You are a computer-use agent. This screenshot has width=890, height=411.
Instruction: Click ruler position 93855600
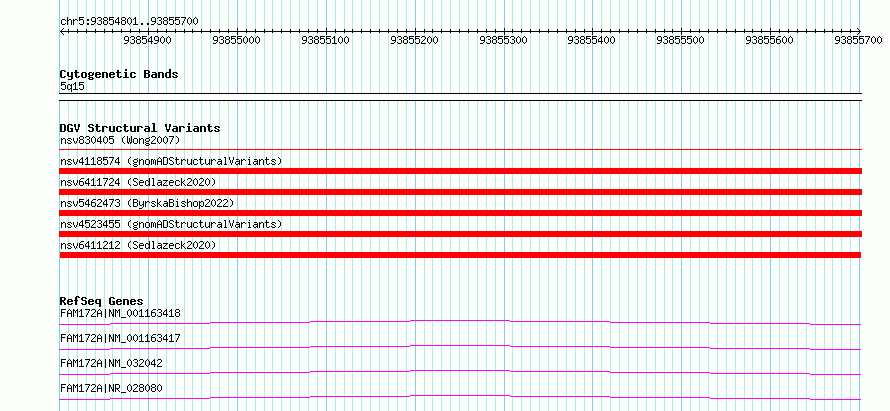769,40
